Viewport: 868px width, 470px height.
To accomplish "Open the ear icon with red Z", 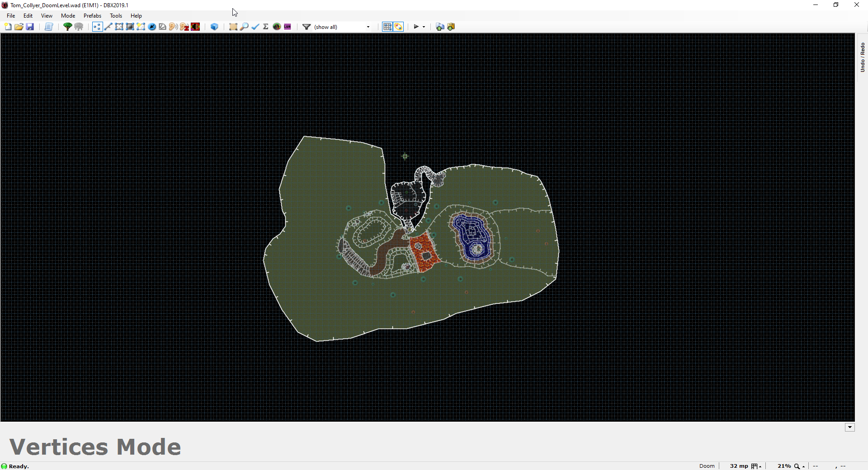I will point(184,27).
